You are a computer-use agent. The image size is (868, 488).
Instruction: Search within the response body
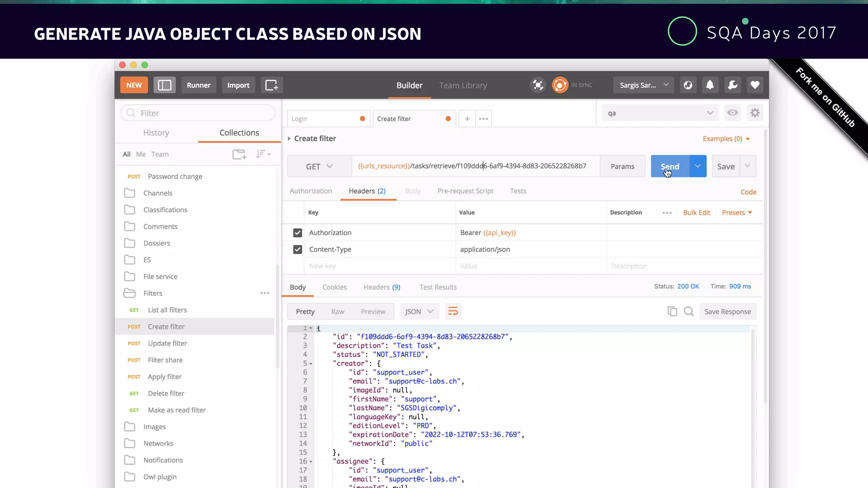pyautogui.click(x=689, y=311)
